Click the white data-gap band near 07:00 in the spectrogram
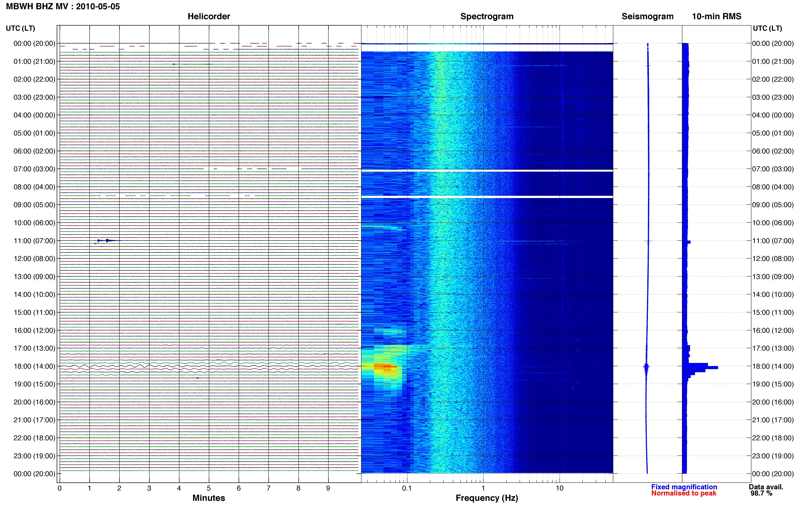This screenshot has width=812, height=508. [487, 171]
